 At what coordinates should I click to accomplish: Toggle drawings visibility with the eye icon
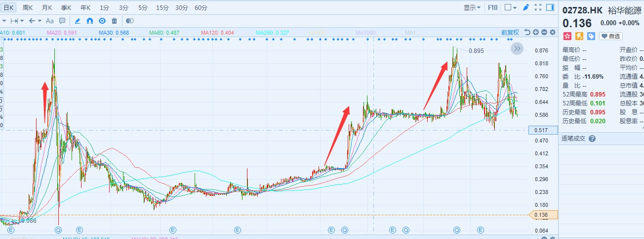102,21
